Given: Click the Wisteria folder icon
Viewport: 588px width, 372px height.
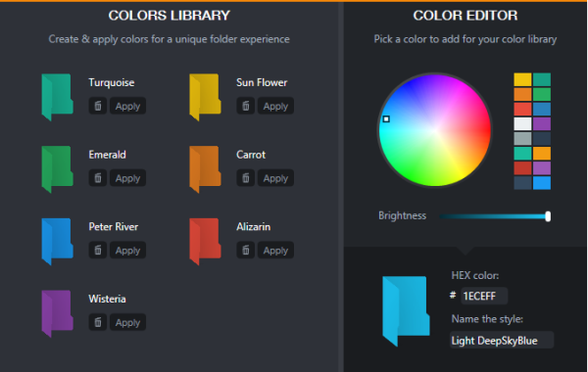Looking at the screenshot, I should coord(57,313).
